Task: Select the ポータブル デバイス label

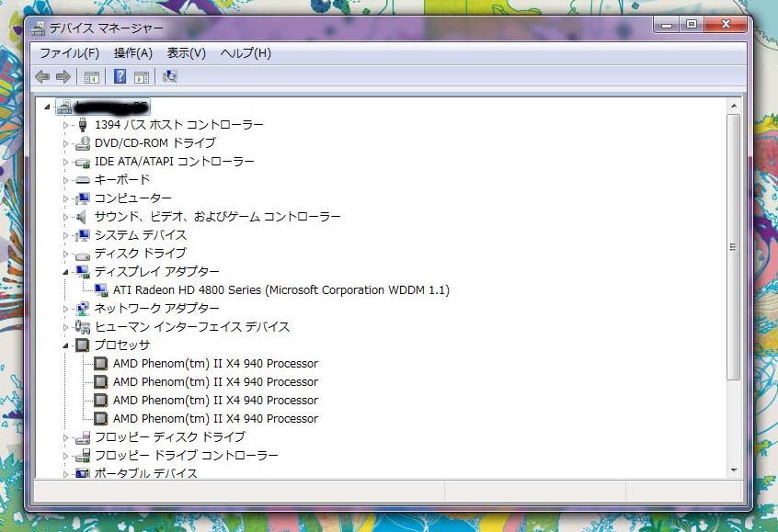Action: [146, 473]
